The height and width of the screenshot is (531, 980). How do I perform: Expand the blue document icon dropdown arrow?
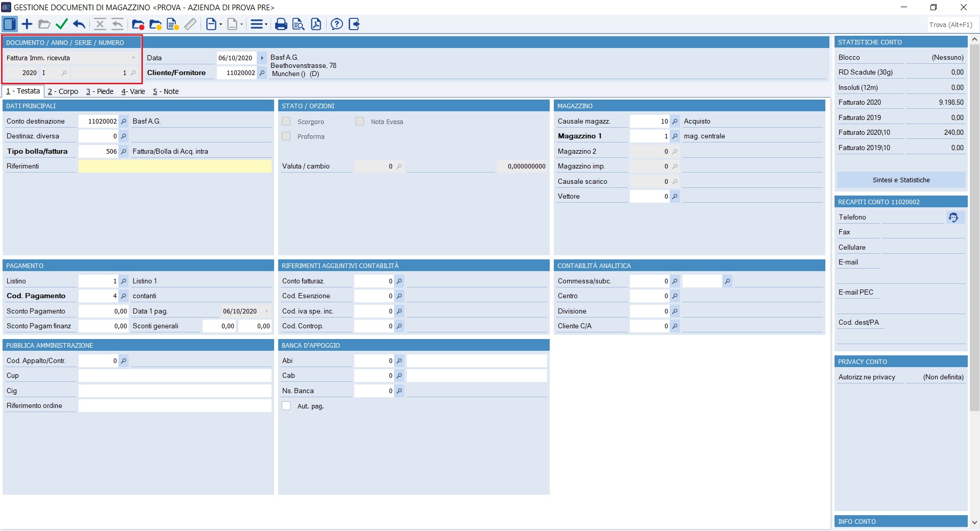coord(220,25)
